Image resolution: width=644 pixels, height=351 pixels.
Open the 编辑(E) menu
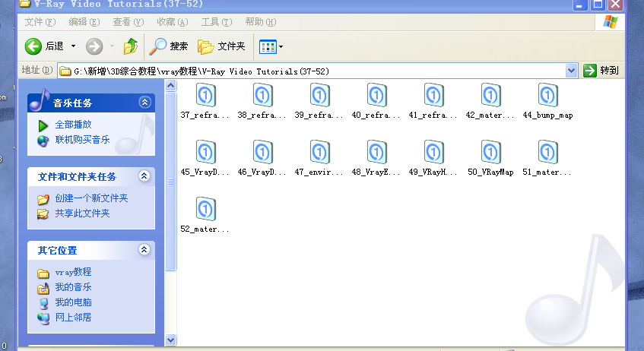point(84,22)
